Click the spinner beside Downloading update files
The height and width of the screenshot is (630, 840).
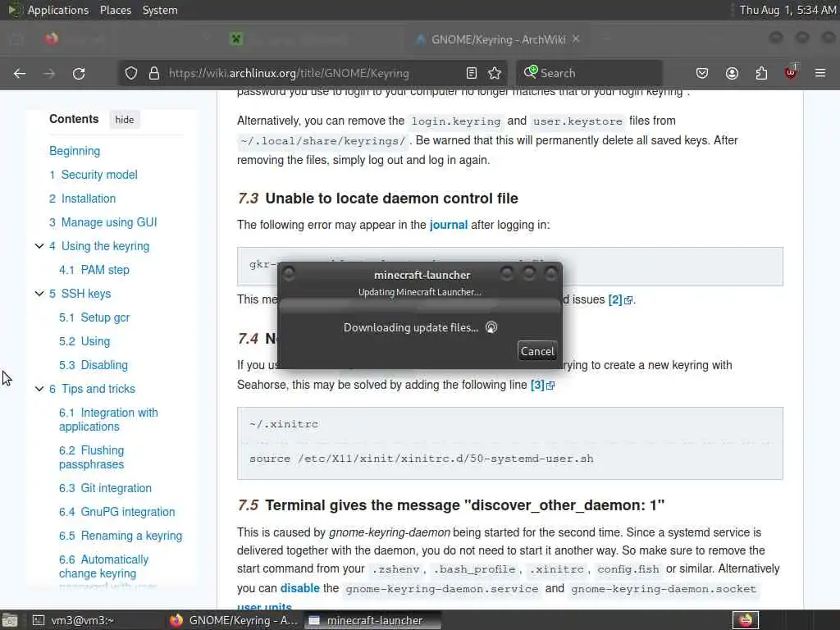491,327
